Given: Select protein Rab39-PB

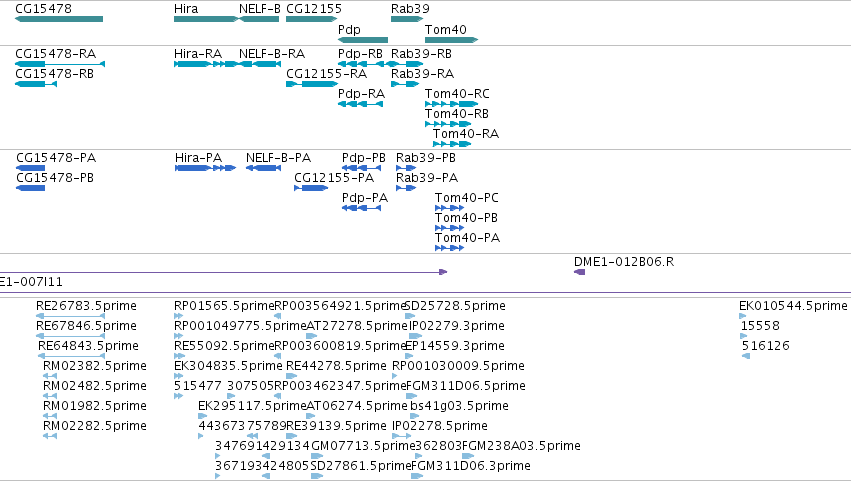Looking at the screenshot, I should click(426, 158).
